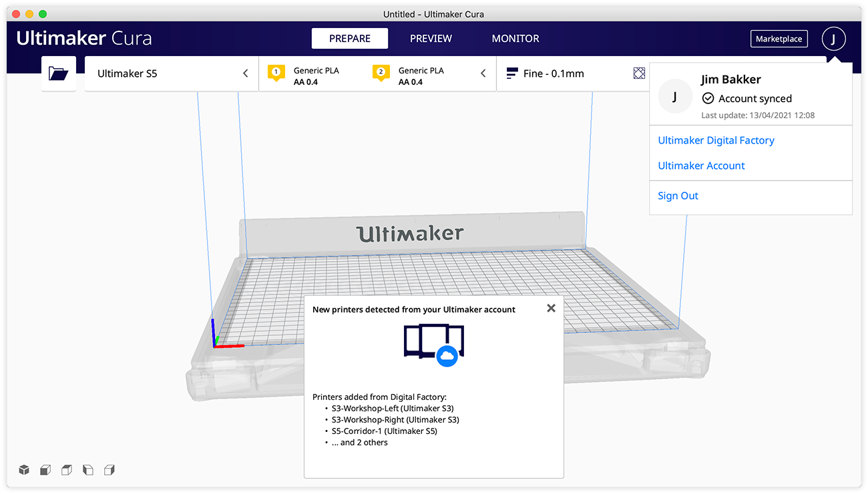
Task: Click the Last update timestamp text
Action: pyautogui.click(x=758, y=115)
